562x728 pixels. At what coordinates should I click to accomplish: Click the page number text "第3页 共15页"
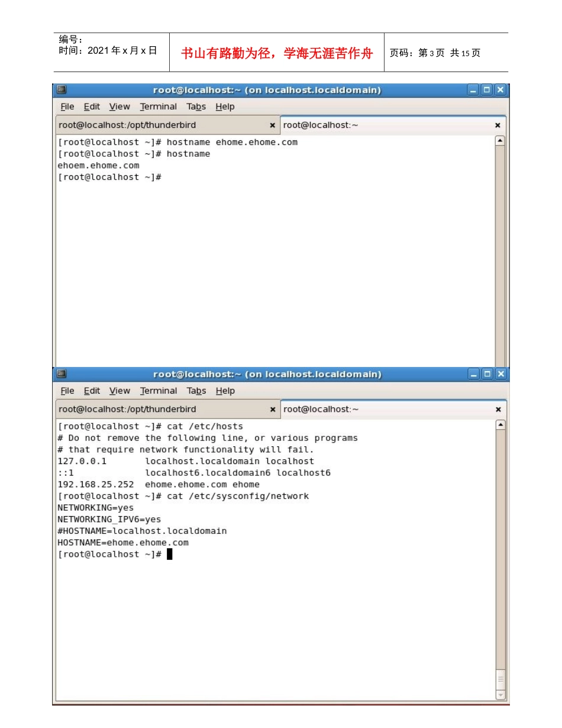click(x=449, y=53)
